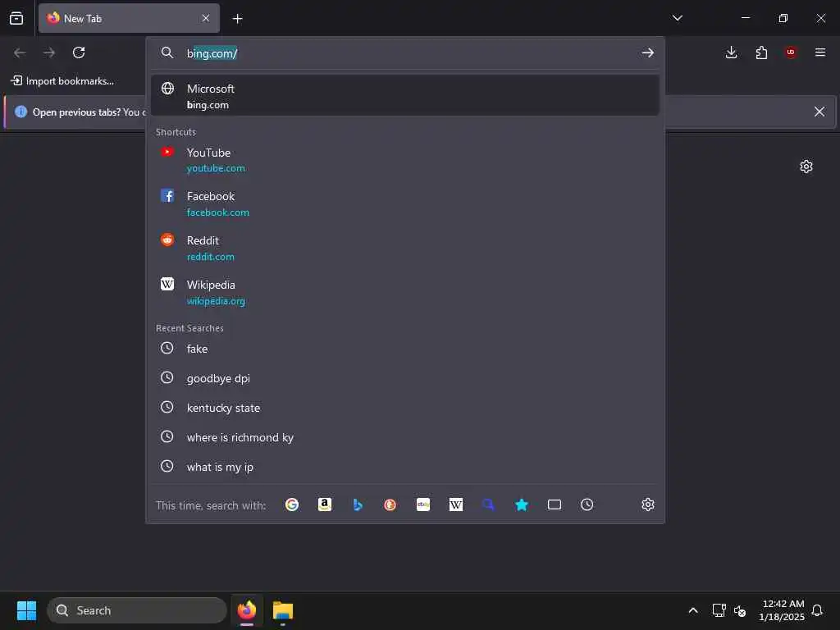Search with eBay engine icon
This screenshot has height=630, width=840.
(423, 504)
